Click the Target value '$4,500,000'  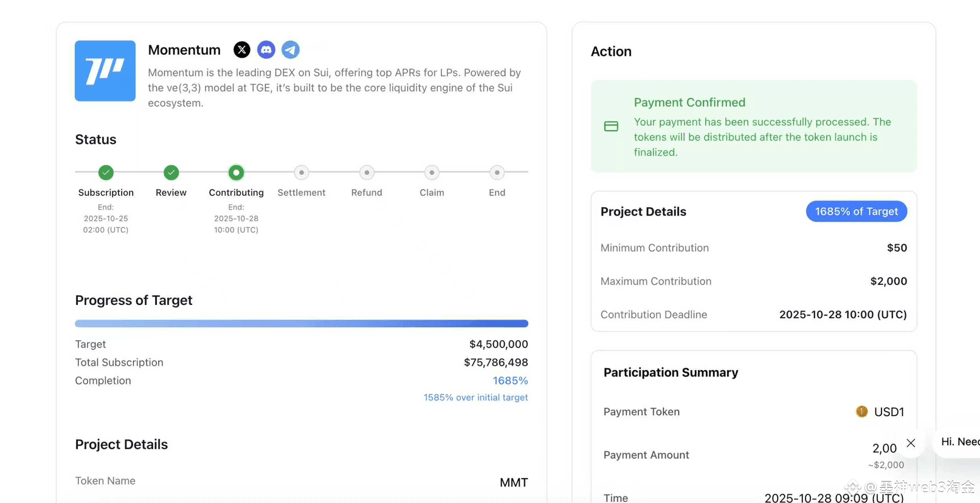pos(499,344)
